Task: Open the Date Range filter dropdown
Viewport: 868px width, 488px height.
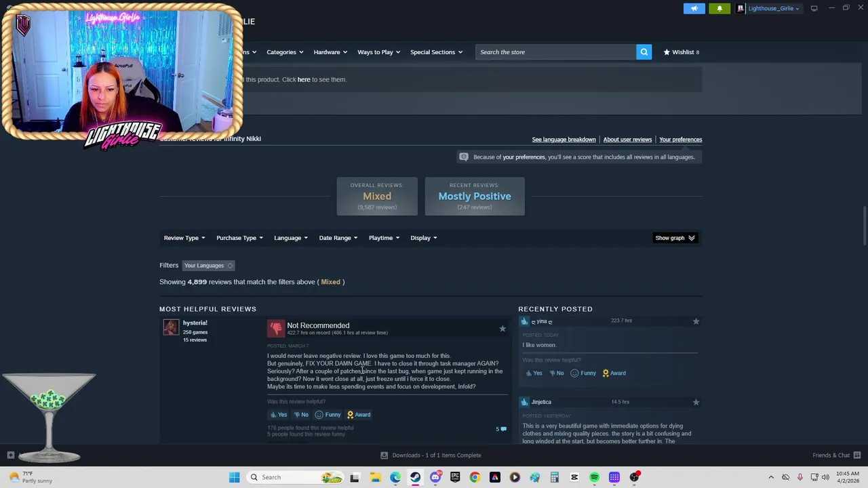Action: pyautogui.click(x=338, y=238)
